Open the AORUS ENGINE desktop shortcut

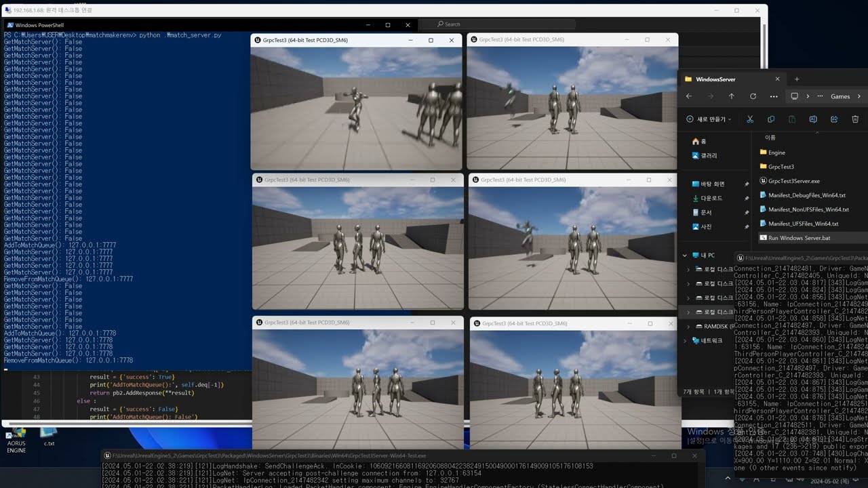(x=16, y=437)
